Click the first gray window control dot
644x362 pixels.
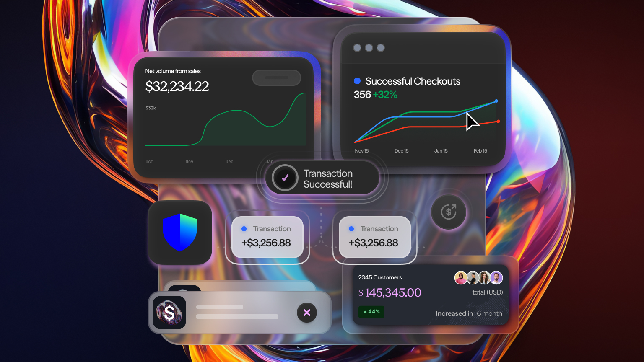(357, 48)
